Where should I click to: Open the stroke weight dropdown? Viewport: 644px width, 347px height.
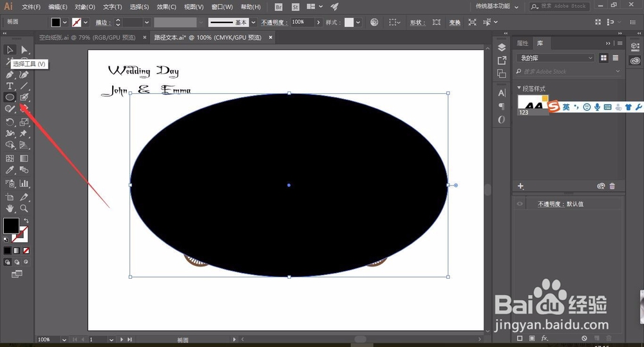coord(146,22)
